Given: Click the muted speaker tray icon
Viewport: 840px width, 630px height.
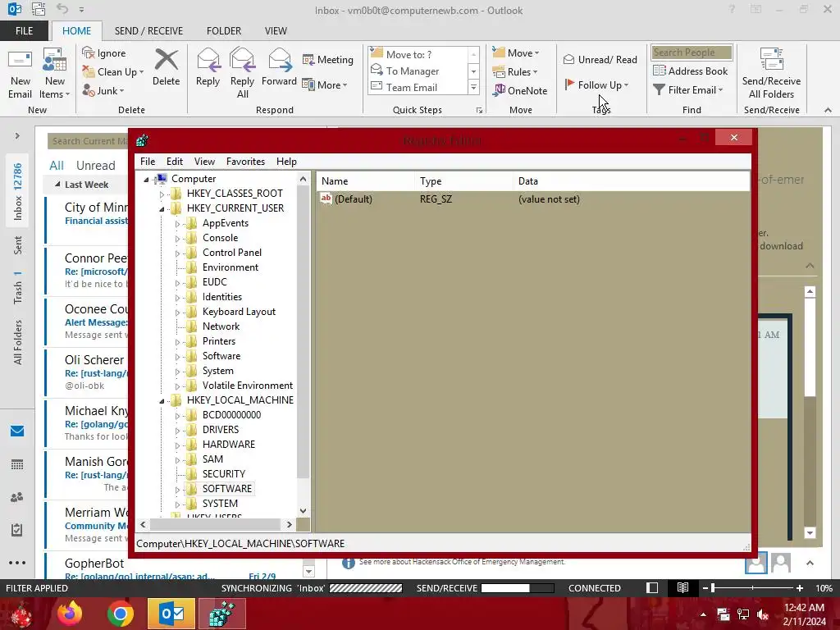Looking at the screenshot, I should (763, 614).
